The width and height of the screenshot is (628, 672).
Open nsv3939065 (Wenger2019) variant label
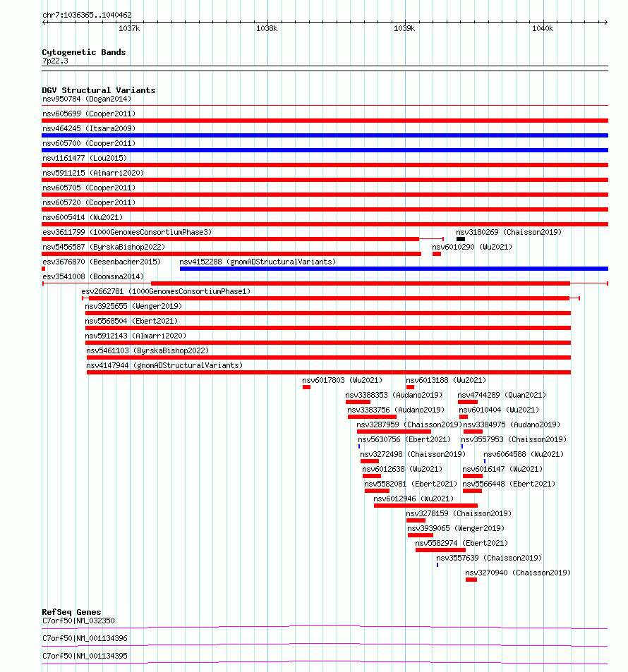pos(456,528)
